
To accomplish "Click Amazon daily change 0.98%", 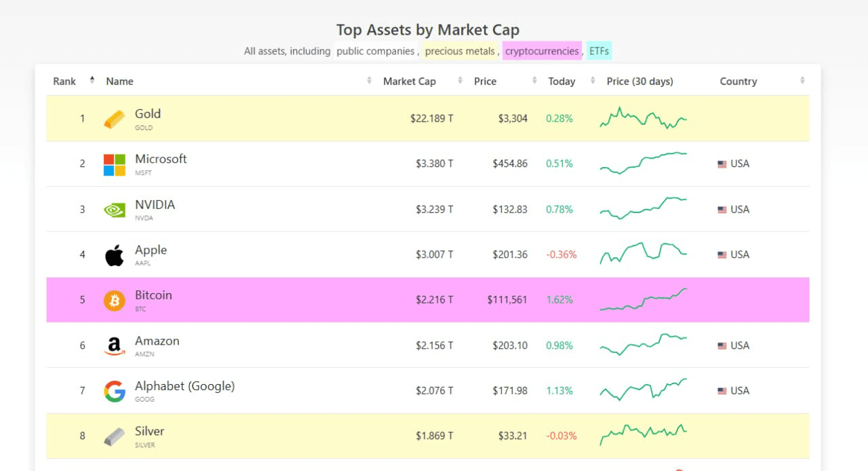I will pos(559,345).
